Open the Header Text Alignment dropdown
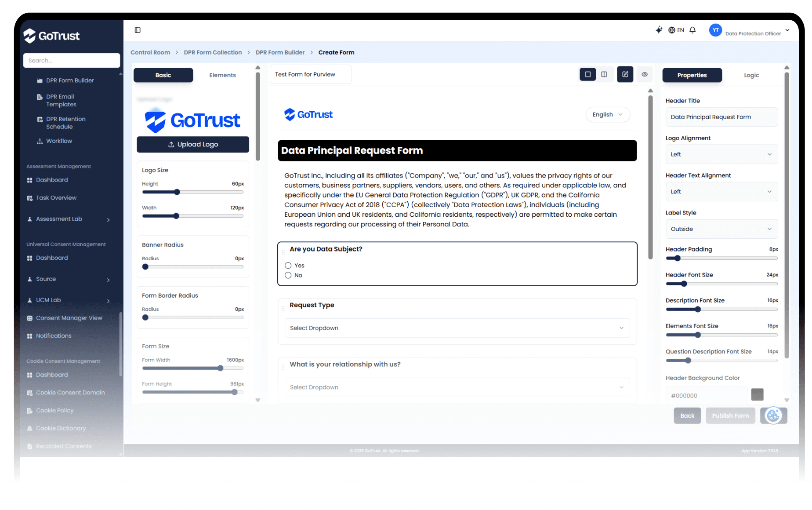The image size is (812, 510). (x=721, y=192)
